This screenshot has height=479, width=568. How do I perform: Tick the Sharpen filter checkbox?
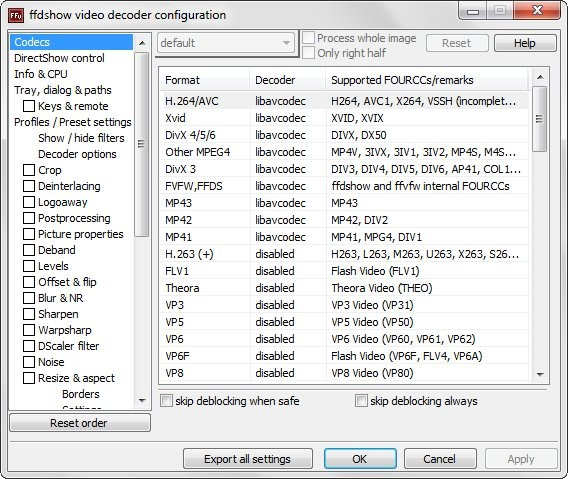[29, 314]
